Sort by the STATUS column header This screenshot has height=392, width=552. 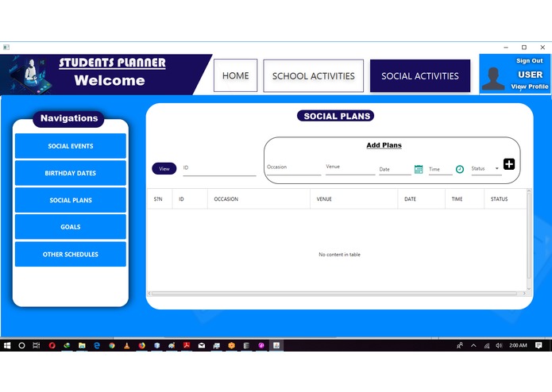[505, 199]
